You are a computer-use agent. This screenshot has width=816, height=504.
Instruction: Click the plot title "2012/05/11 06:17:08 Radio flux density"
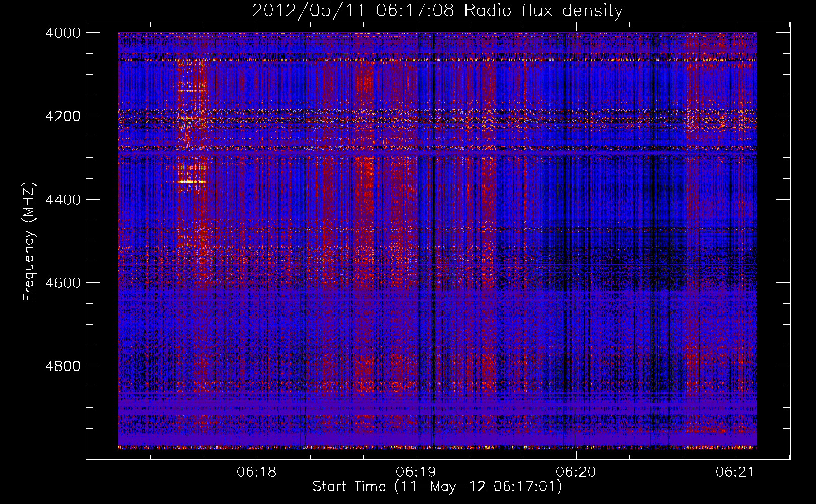[437, 10]
